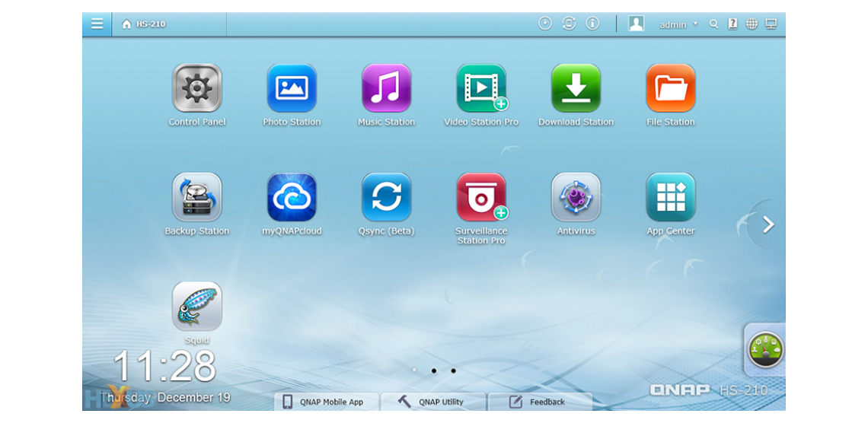Click the 11:28 clock display
Viewport: 868px width, 423px height.
pyautogui.click(x=164, y=366)
